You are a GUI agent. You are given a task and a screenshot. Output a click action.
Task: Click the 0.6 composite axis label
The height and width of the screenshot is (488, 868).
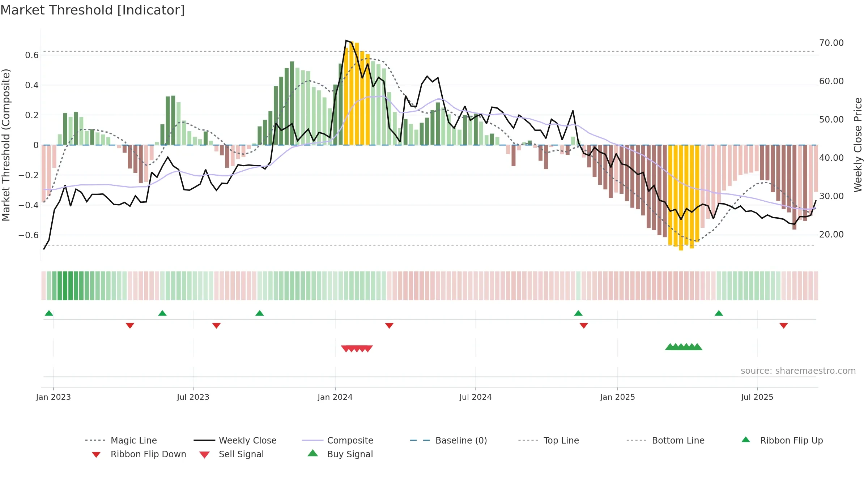click(x=32, y=55)
